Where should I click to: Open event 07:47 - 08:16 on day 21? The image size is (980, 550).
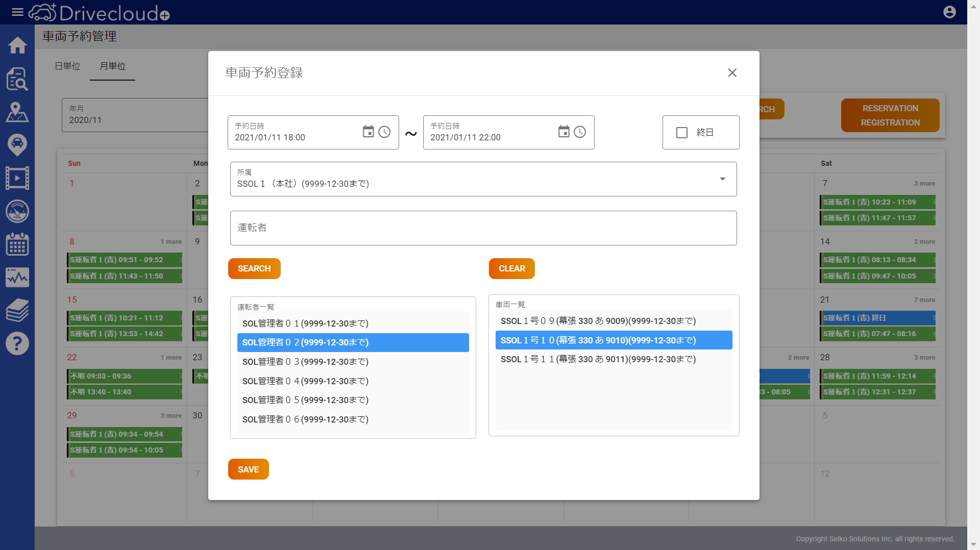[877, 334]
